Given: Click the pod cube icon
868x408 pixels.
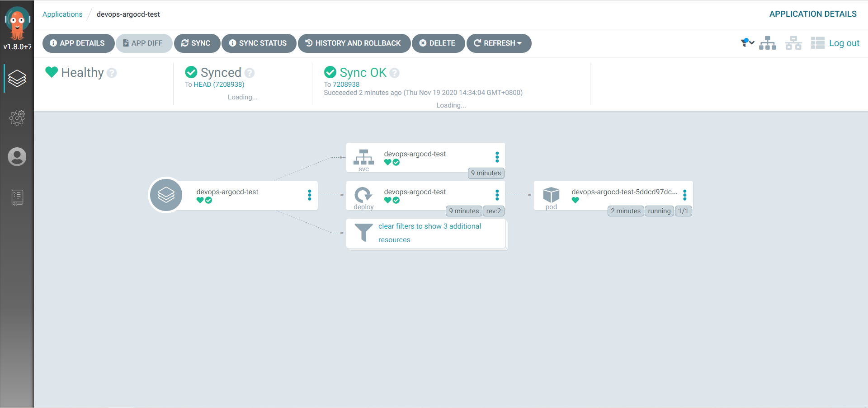Looking at the screenshot, I should click(551, 195).
